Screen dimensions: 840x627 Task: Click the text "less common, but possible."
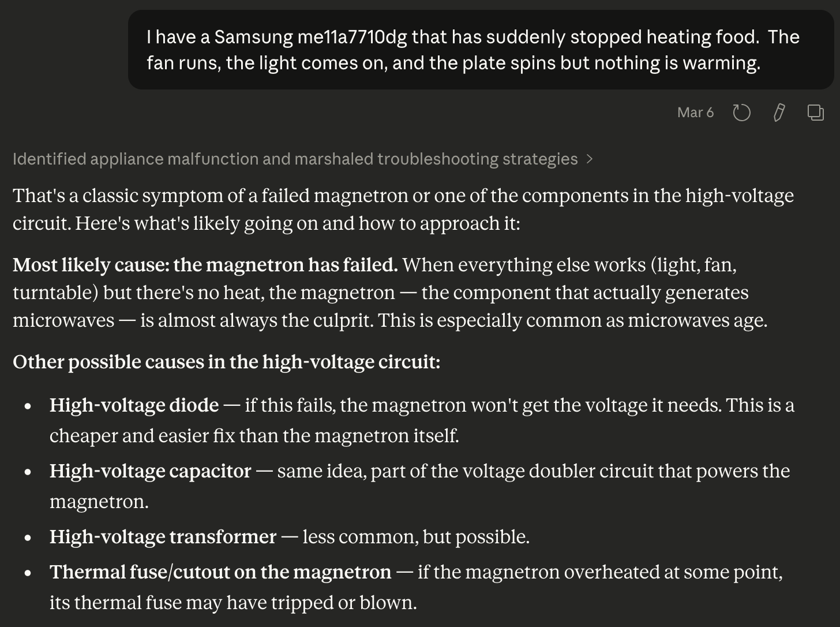(415, 536)
